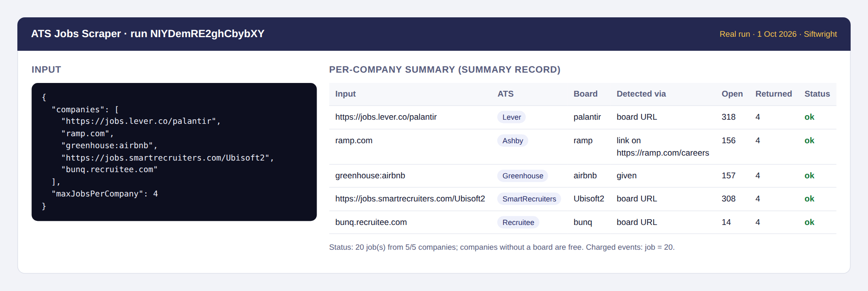The image size is (868, 291).
Task: Click the board URL cell in palantir row
Action: click(637, 117)
